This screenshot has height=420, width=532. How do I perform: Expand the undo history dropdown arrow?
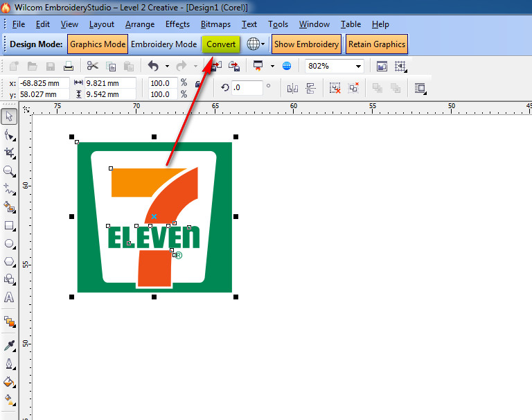click(x=167, y=67)
